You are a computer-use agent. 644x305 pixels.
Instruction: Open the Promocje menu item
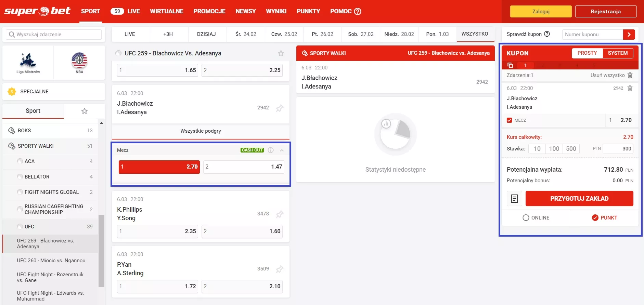pyautogui.click(x=209, y=11)
